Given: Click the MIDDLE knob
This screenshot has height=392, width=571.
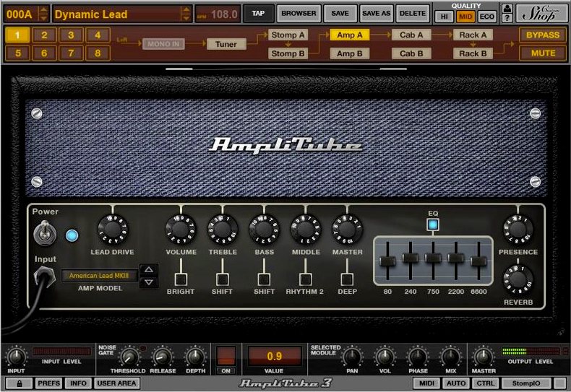Looking at the screenshot, I should 306,230.
